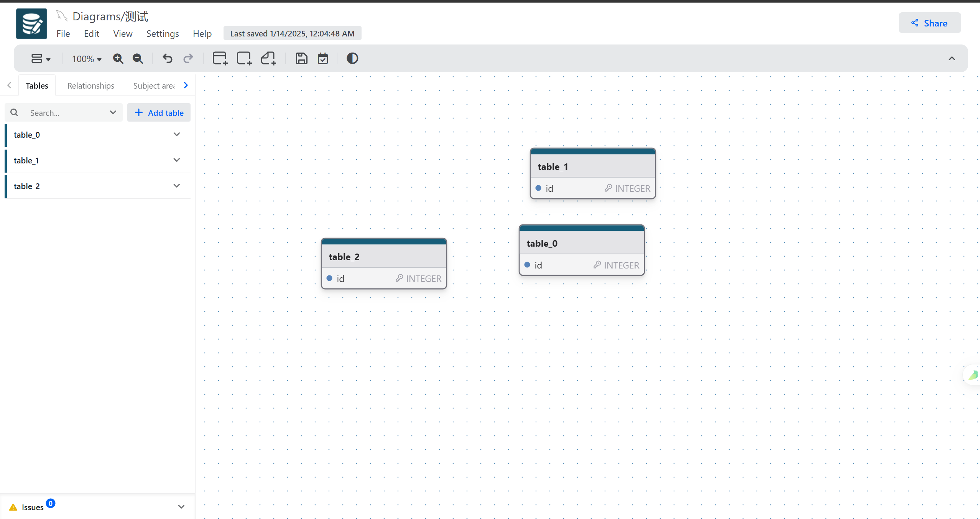The width and height of the screenshot is (980, 519).
Task: Click the id field row in table_0
Action: click(x=582, y=265)
